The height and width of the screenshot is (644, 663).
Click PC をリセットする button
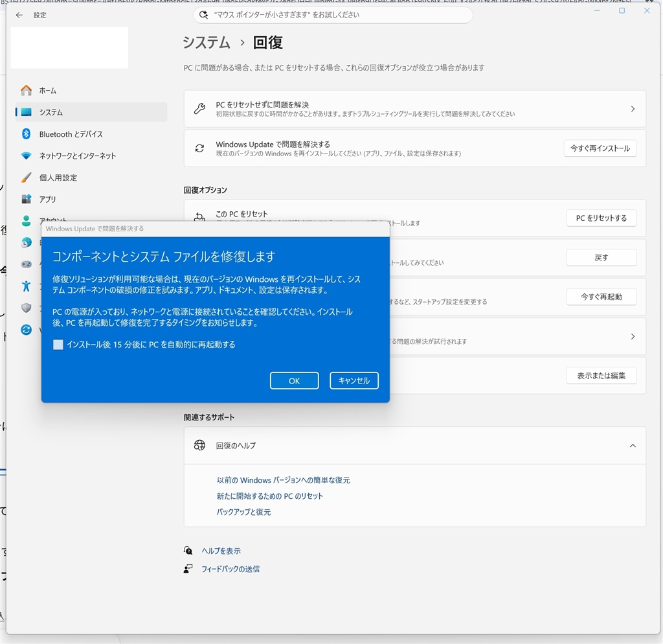(x=601, y=218)
